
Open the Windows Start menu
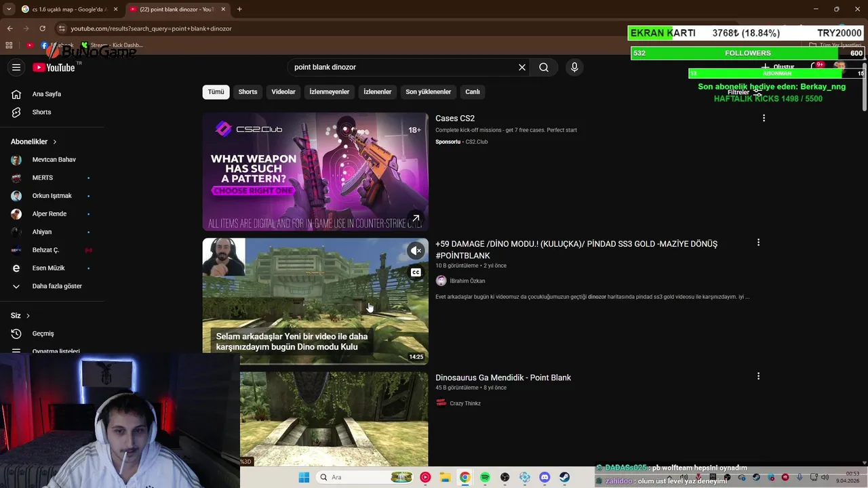click(x=304, y=477)
